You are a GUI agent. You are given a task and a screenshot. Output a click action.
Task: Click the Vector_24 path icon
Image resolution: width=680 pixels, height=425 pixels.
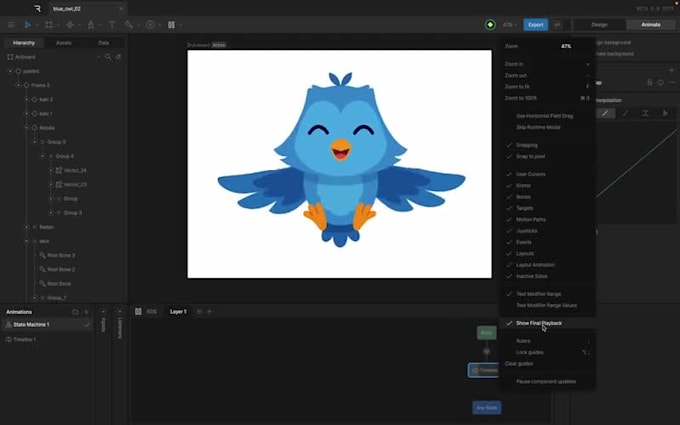click(59, 170)
